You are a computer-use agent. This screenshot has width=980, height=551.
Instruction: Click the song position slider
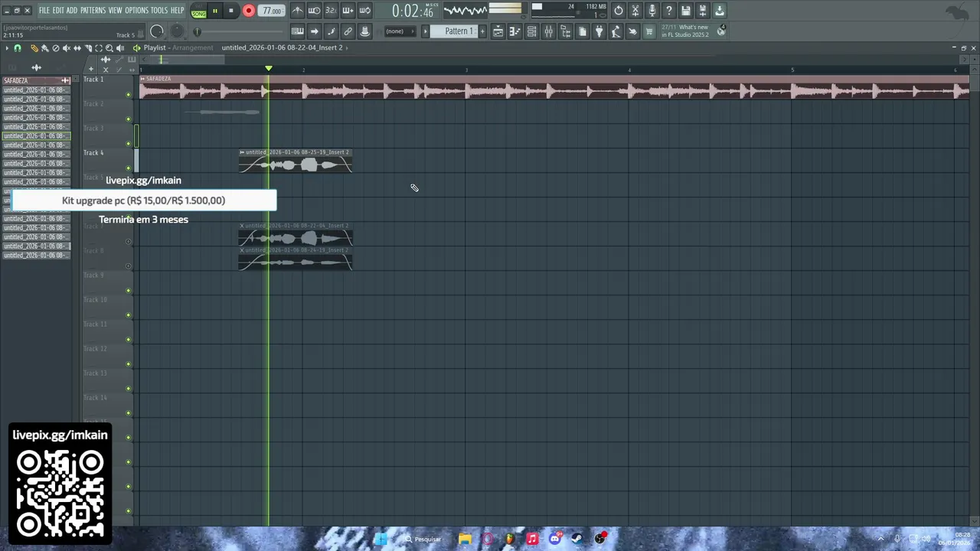tap(241, 31)
